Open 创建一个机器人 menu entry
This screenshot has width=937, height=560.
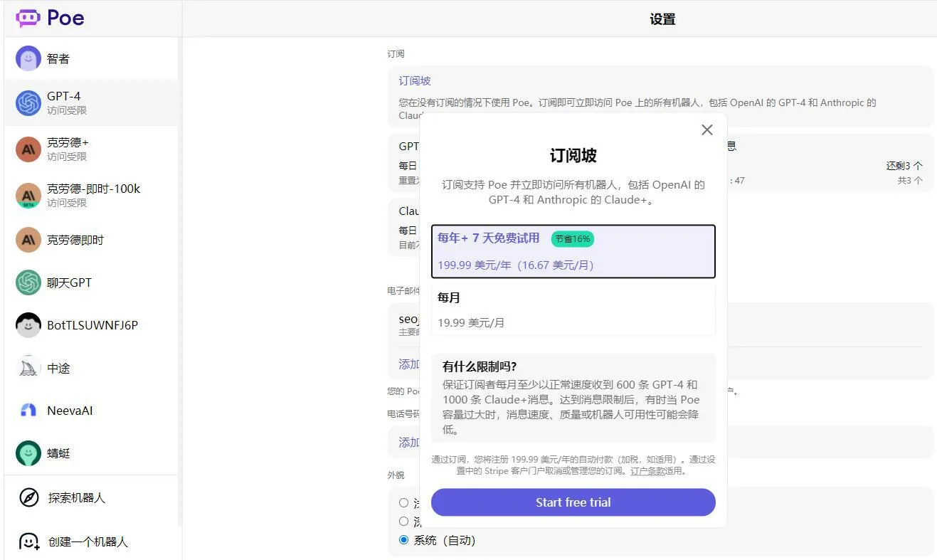91,541
